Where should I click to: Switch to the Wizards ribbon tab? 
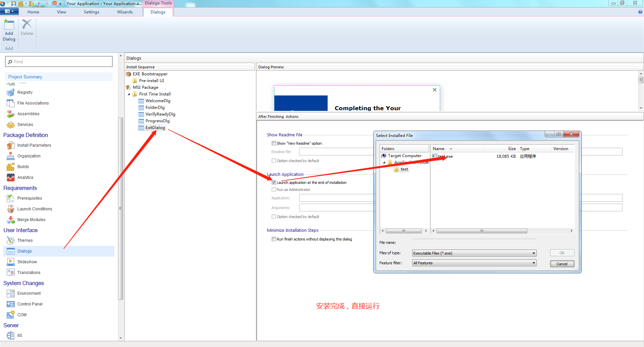click(x=124, y=12)
